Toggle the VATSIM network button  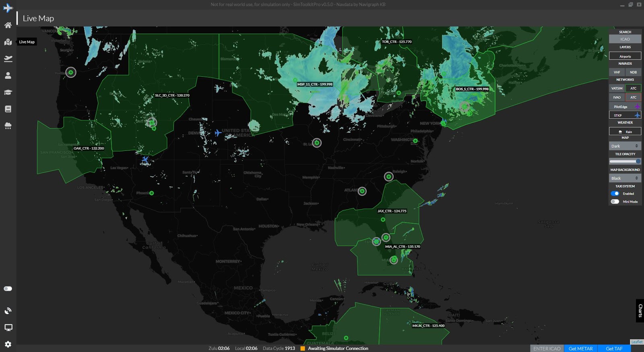pos(617,88)
